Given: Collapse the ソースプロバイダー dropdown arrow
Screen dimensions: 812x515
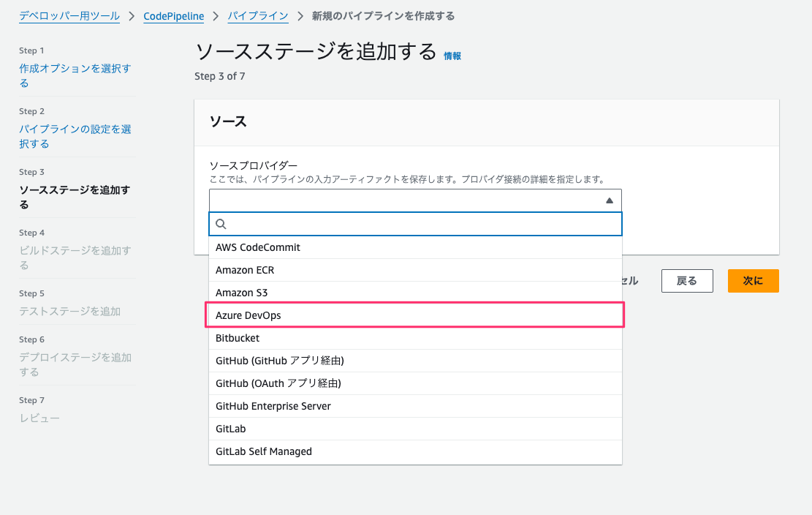Looking at the screenshot, I should pyautogui.click(x=610, y=200).
